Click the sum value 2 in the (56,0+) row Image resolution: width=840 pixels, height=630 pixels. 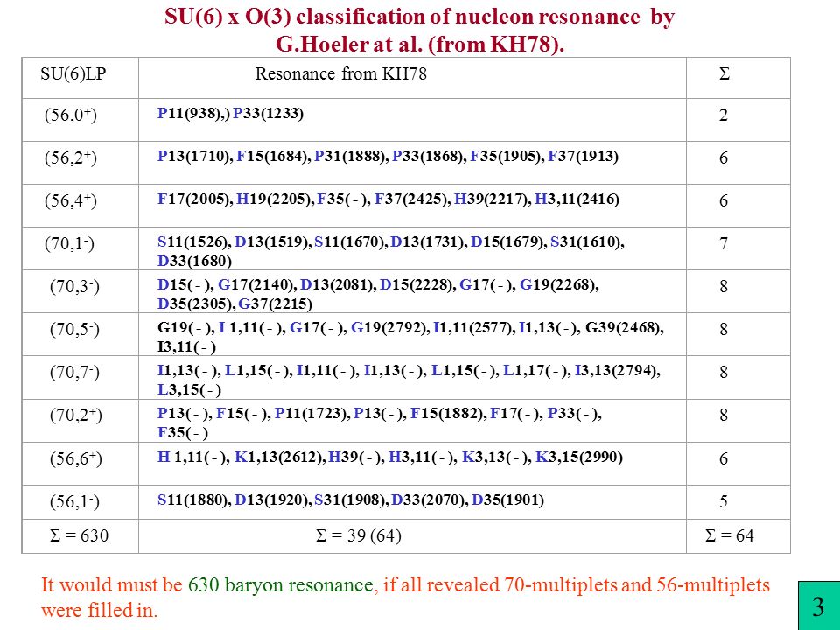pyautogui.click(x=724, y=115)
